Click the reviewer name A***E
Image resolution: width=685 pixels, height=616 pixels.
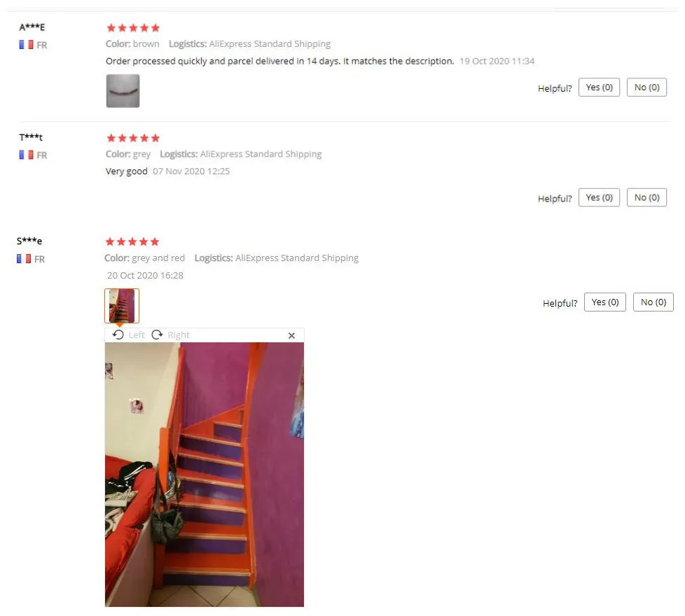(32, 27)
